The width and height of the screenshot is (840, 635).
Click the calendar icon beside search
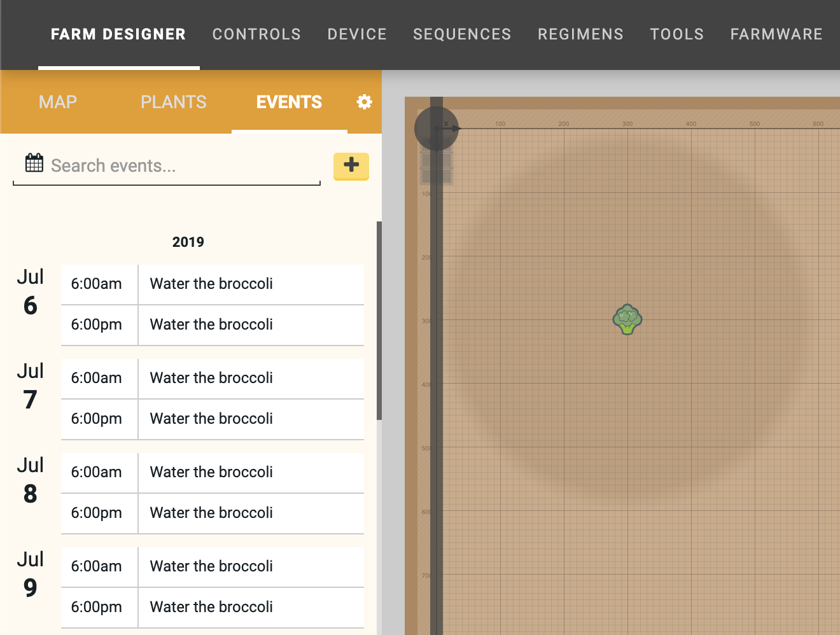(34, 164)
